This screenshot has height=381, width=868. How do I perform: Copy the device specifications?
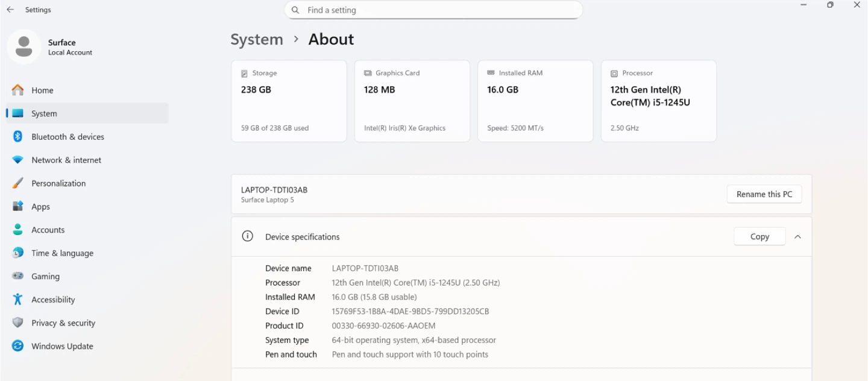tap(759, 237)
